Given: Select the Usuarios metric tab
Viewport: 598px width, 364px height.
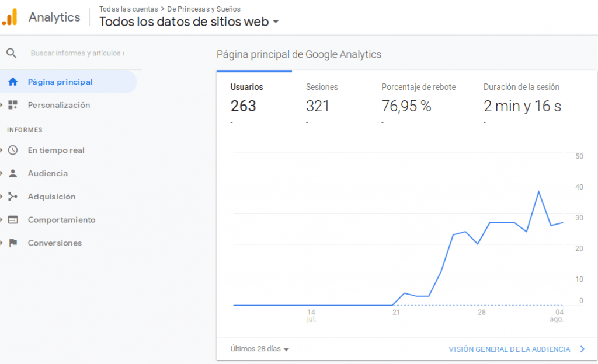Looking at the screenshot, I should click(254, 99).
